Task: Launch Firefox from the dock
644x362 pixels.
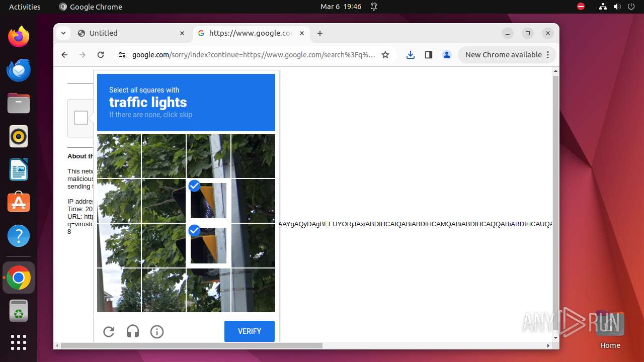Action: (x=19, y=37)
